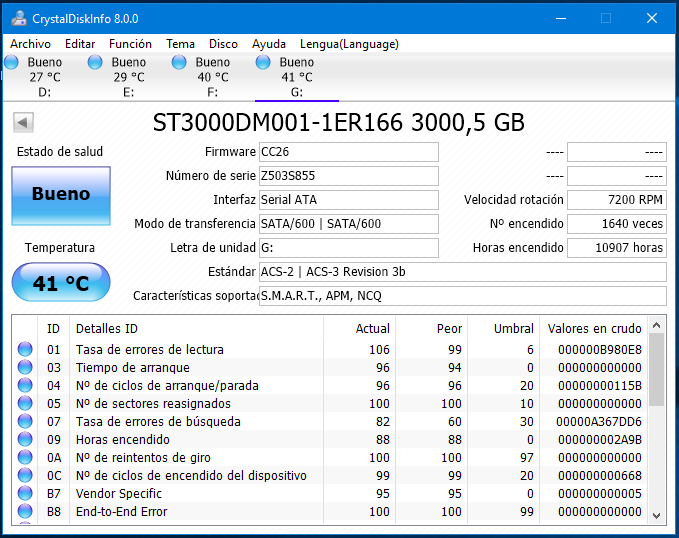Click the Interfaz field Serial ATA
The width and height of the screenshot is (679, 538).
tap(349, 200)
